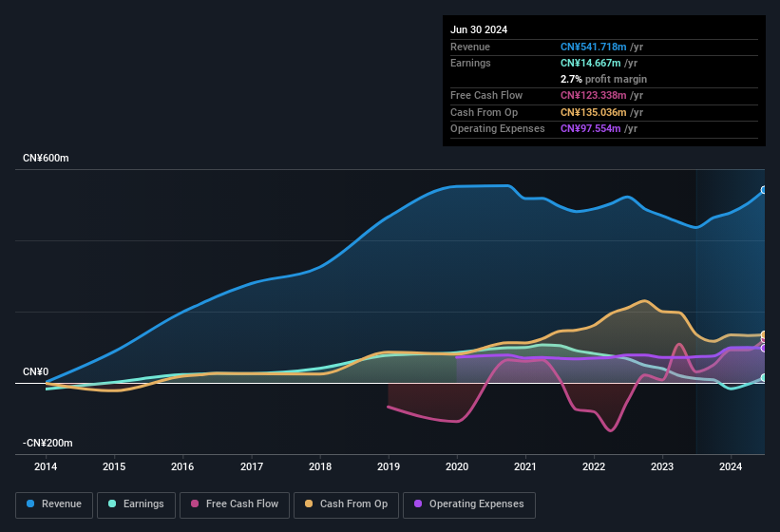Select the 2019 x-axis label
The width and height of the screenshot is (780, 532).
[x=389, y=466]
